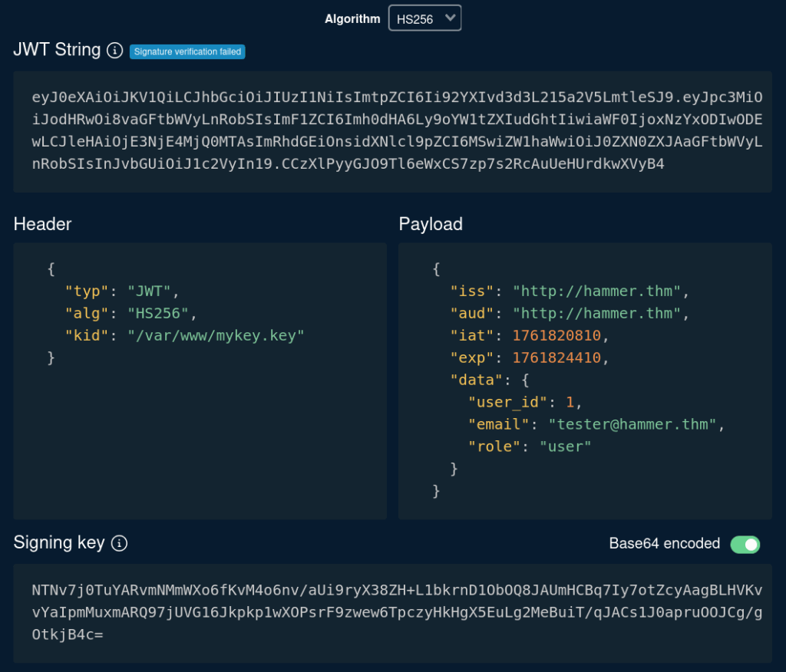Click the "user_id" value in Payload
The image size is (786, 672).
pos(570,402)
